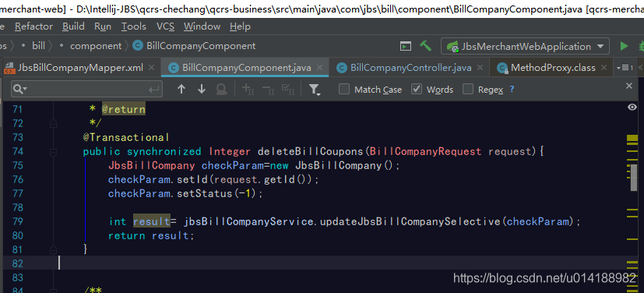Close the BillCompanyController.java tab

(x=480, y=68)
